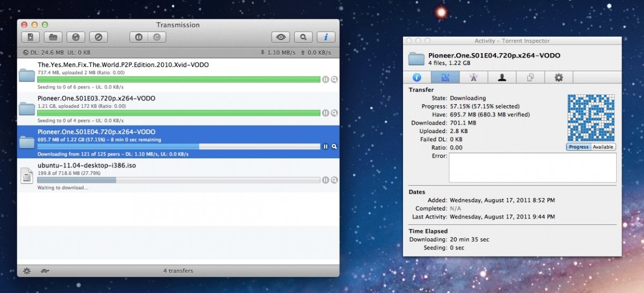Reveal Pioneer.One.S01E04 in Finder
This screenshot has height=293, width=644.
334,146
